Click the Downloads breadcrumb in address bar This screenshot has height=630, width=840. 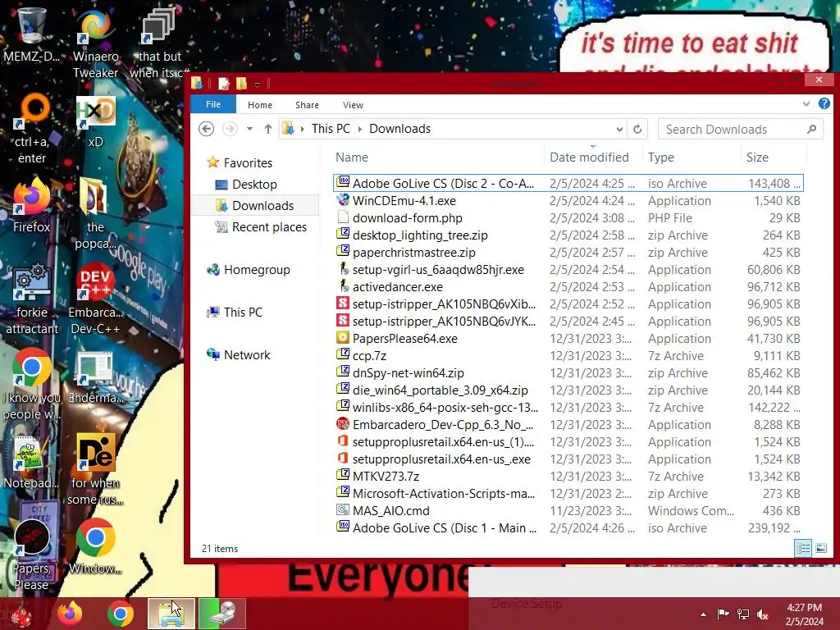[400, 129]
